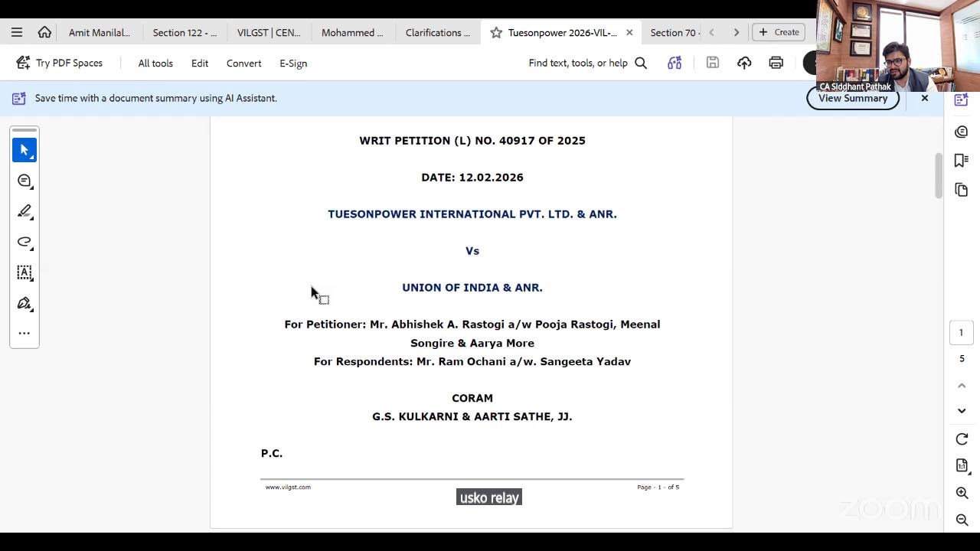This screenshot has height=551, width=980.
Task: Switch to the Section 122 tab
Action: (185, 32)
